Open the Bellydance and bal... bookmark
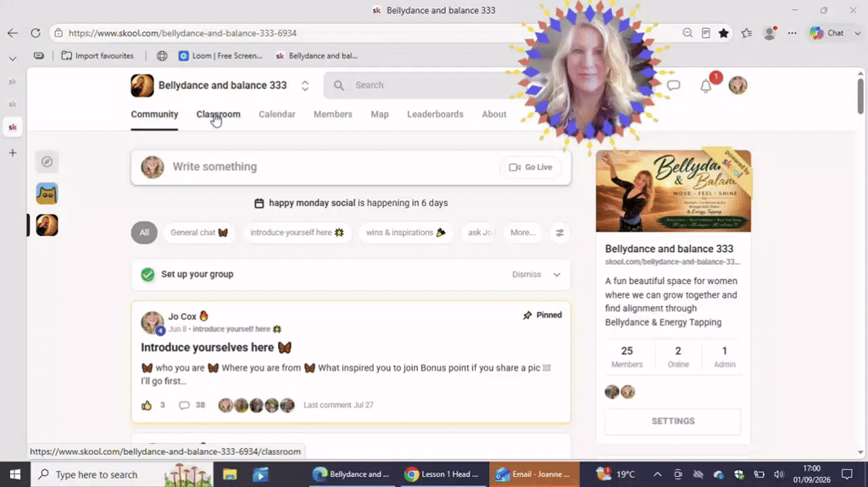This screenshot has width=868, height=487. point(317,56)
